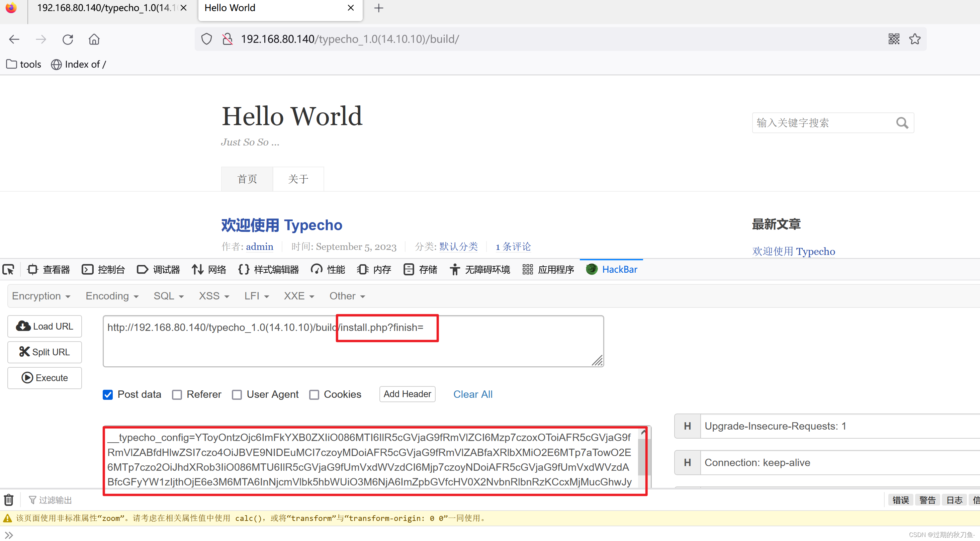The height and width of the screenshot is (541, 980).
Task: Enable the Cookies checkbox
Action: pyautogui.click(x=314, y=394)
